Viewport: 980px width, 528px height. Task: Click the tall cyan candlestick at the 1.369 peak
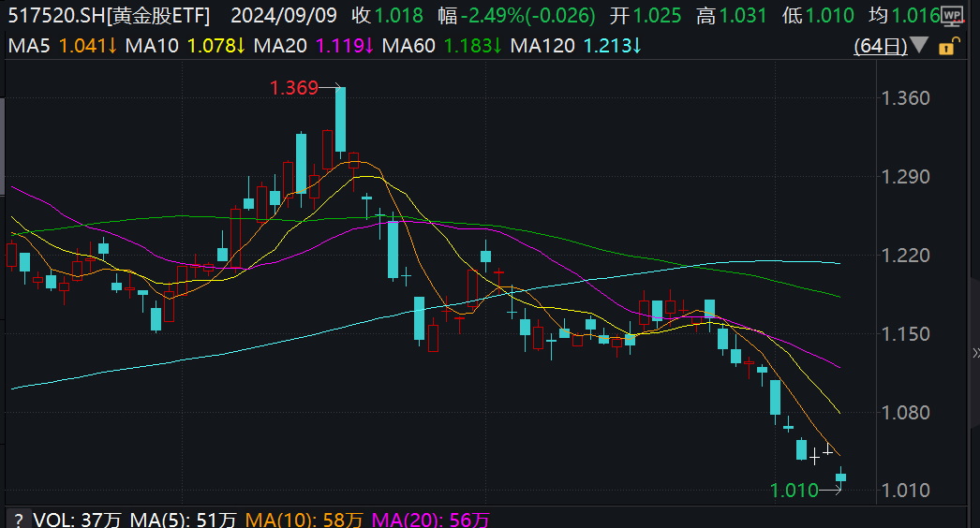tap(341, 119)
